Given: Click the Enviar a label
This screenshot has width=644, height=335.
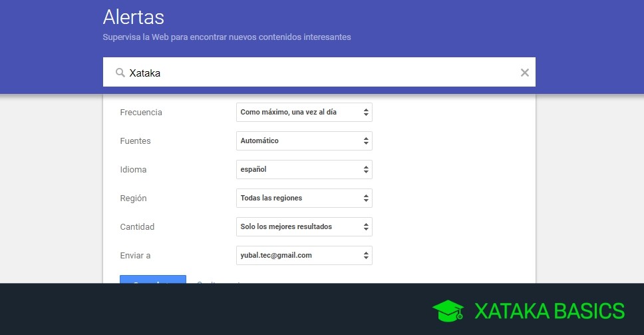Looking at the screenshot, I should (x=135, y=255).
